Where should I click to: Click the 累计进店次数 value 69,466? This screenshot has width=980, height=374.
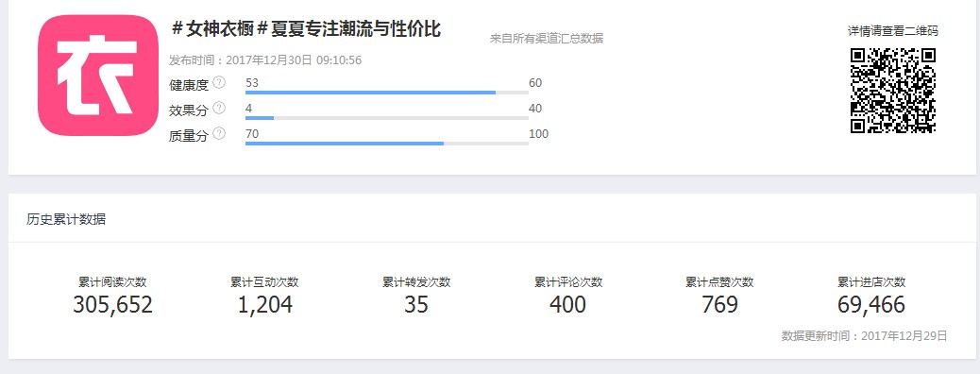871,304
